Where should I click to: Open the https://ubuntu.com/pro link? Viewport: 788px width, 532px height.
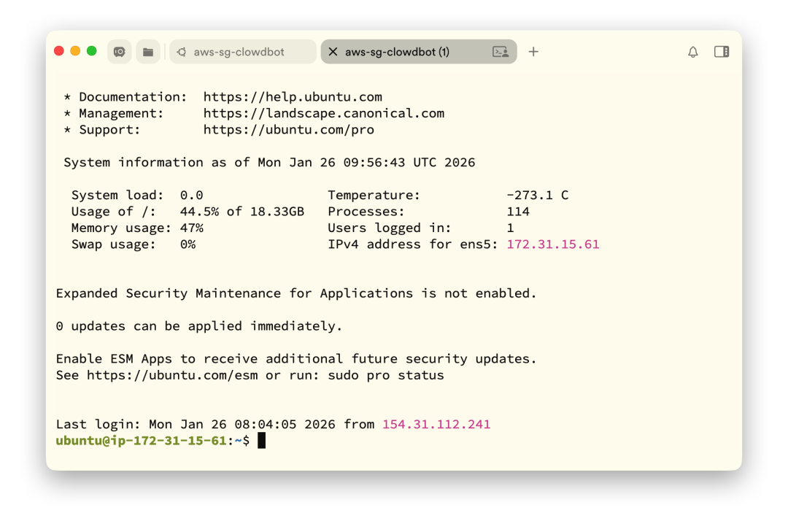pyautogui.click(x=288, y=130)
